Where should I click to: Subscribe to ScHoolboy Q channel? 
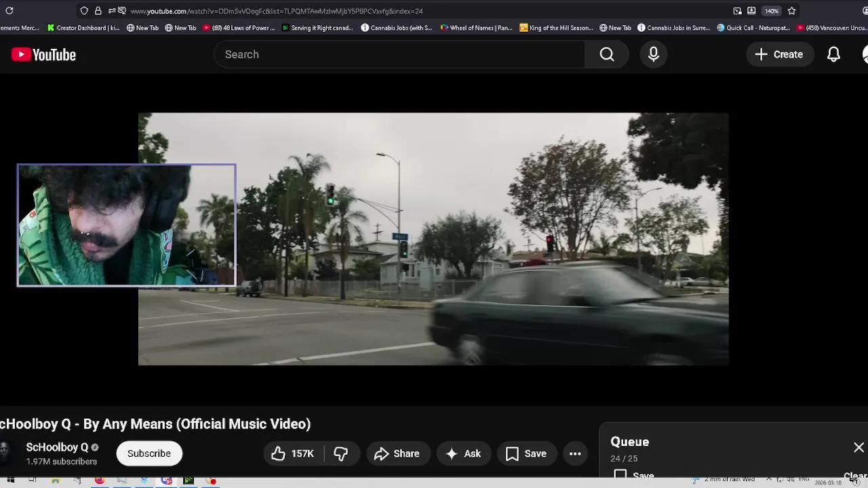[149, 453]
